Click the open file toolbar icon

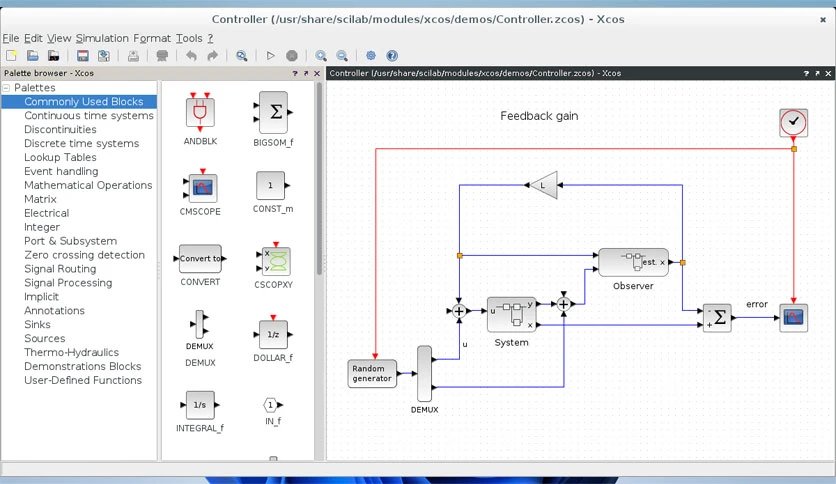tap(33, 55)
